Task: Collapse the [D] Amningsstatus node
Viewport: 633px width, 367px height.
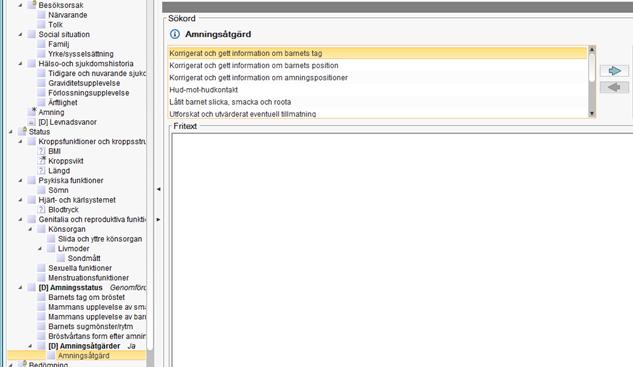Action: tap(20, 287)
